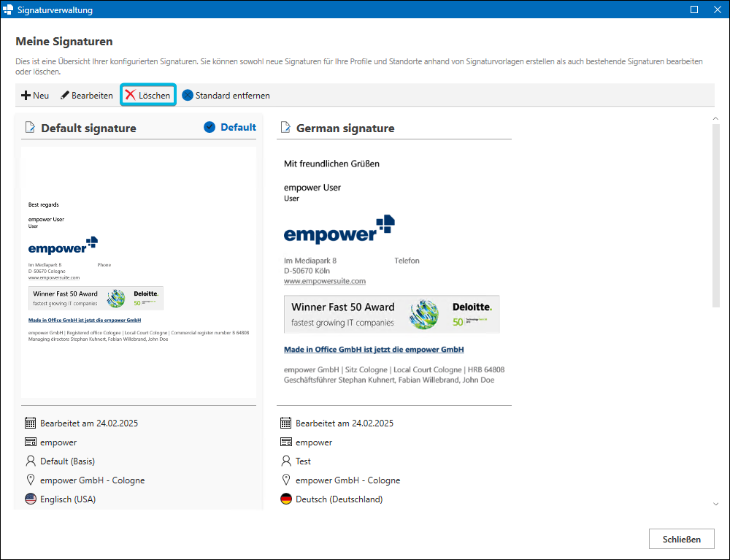Click Löschen toolbar label

(155, 96)
